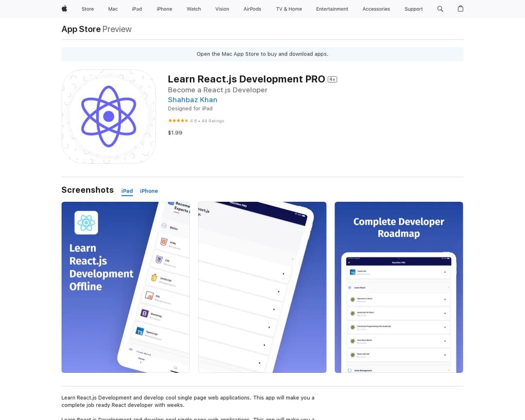
Task: Click the React atom app icon
Action: pyautogui.click(x=108, y=117)
